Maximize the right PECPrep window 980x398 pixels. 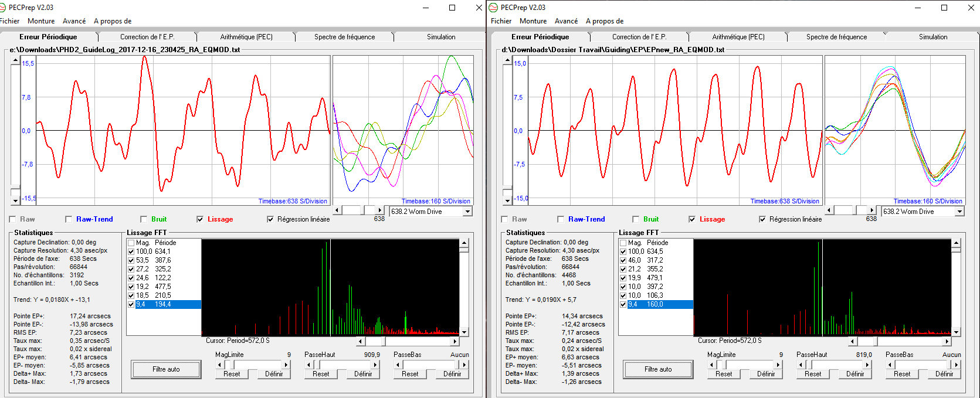[944, 8]
